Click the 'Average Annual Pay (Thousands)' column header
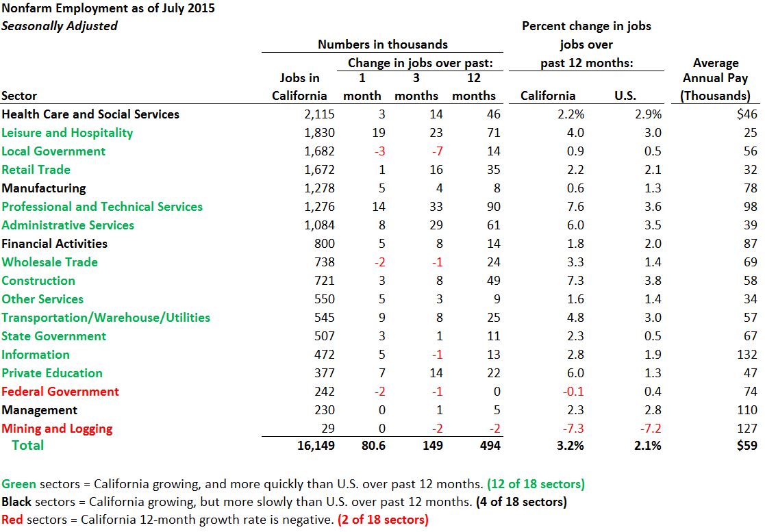The height and width of the screenshot is (532, 765). 715,79
